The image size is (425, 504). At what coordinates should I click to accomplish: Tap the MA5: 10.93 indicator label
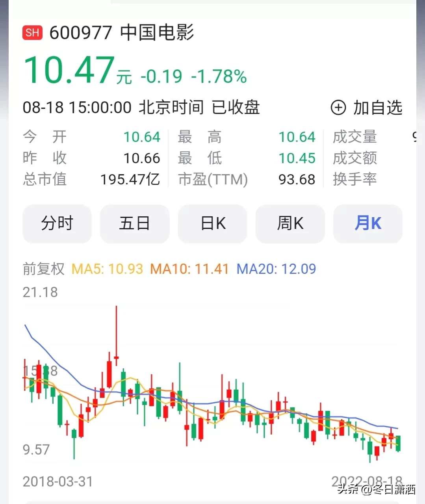107,269
